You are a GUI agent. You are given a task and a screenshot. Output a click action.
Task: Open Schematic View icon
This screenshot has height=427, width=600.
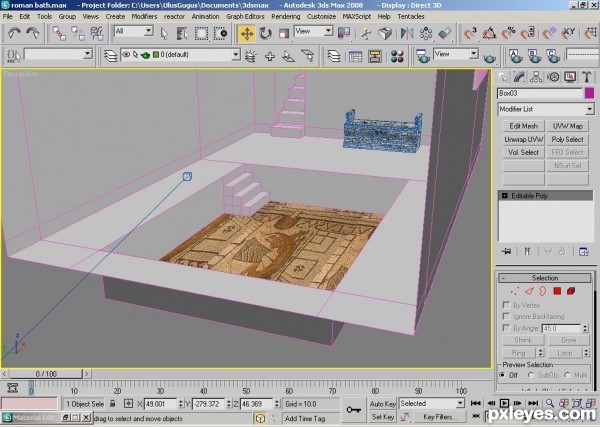375,57
